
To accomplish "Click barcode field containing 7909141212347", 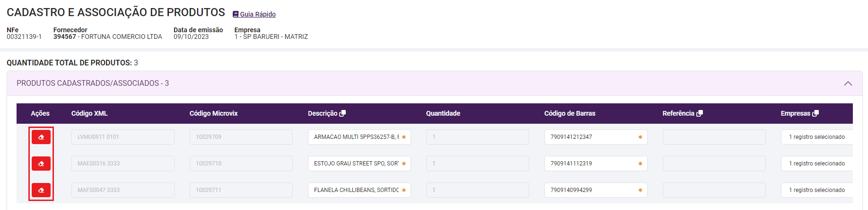I will click(596, 137).
